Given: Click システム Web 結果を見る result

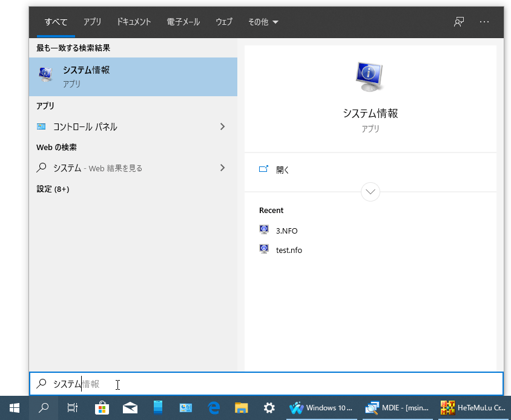Looking at the screenshot, I should tap(133, 168).
